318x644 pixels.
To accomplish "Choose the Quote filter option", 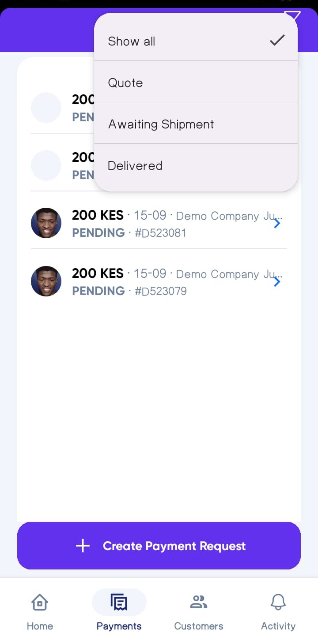I will 125,83.
